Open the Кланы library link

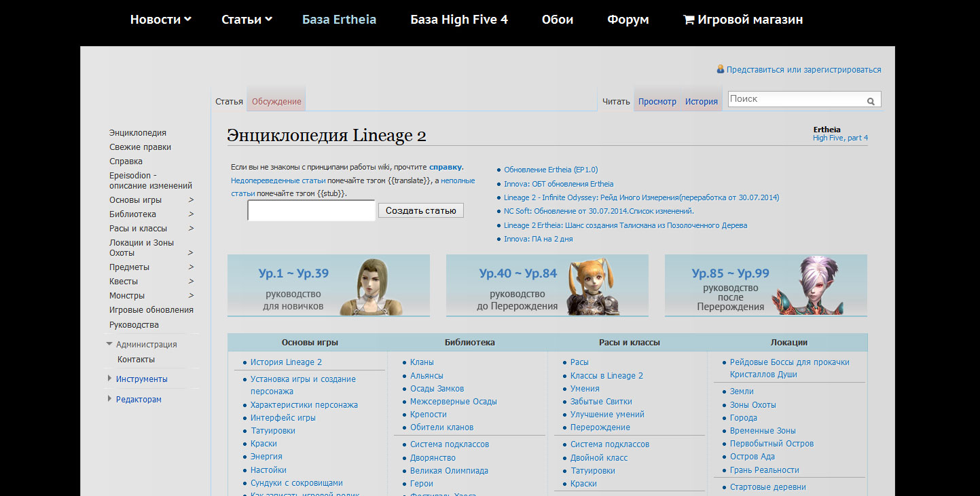pos(422,362)
